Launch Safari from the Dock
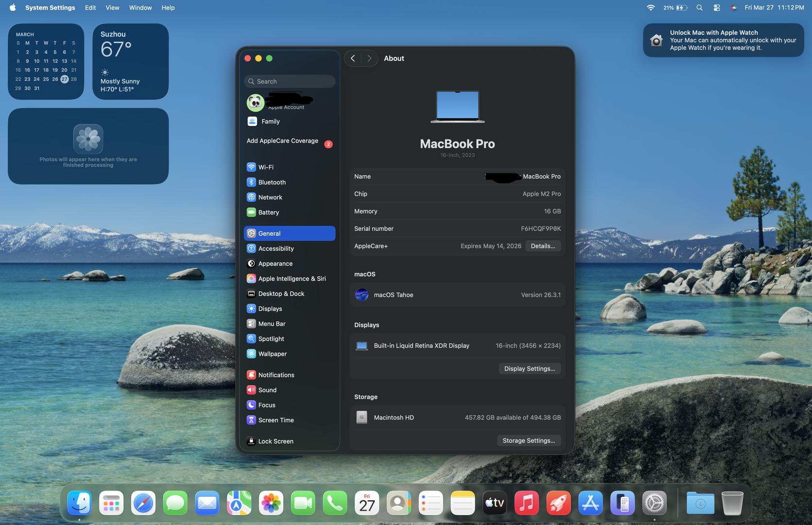The width and height of the screenshot is (812, 525). click(x=143, y=503)
